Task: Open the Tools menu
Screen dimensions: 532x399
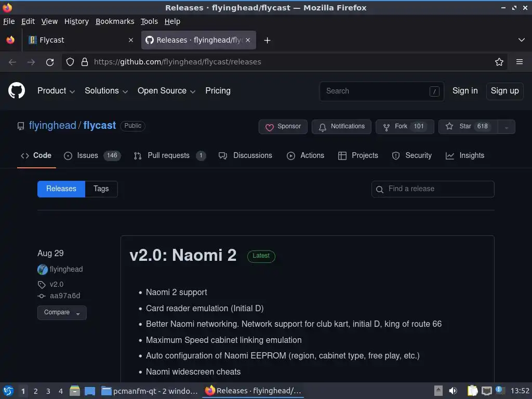Action: coord(149,21)
